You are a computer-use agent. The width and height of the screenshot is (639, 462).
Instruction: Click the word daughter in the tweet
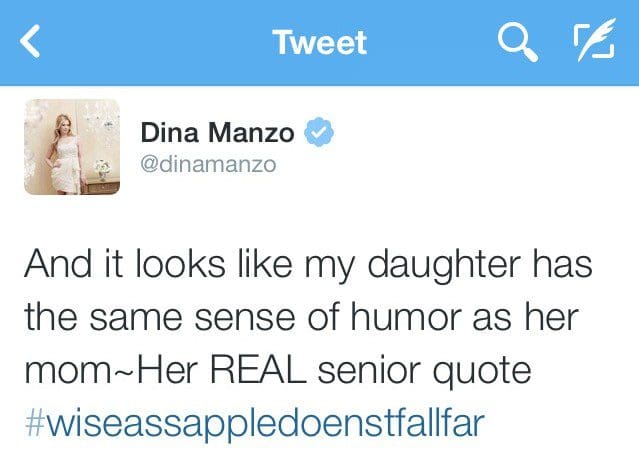pos(444,266)
